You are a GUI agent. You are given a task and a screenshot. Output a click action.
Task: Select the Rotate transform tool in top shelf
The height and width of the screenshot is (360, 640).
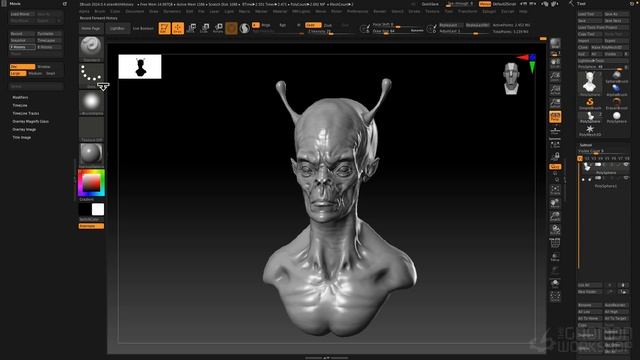[218, 28]
